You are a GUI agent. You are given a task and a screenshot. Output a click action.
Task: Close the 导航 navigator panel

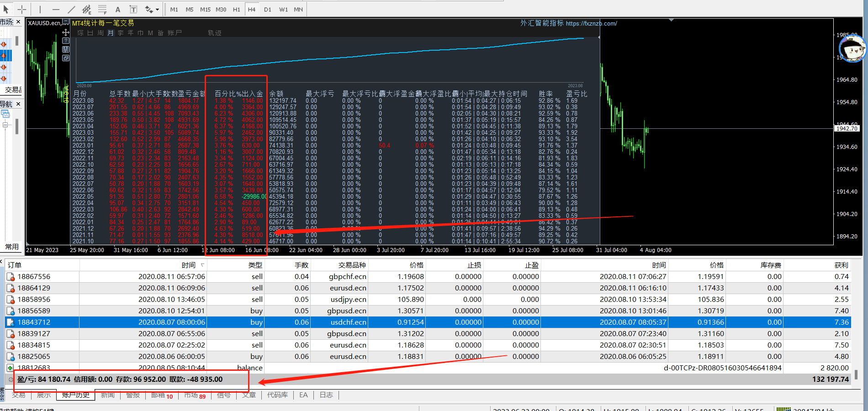[x=18, y=104]
